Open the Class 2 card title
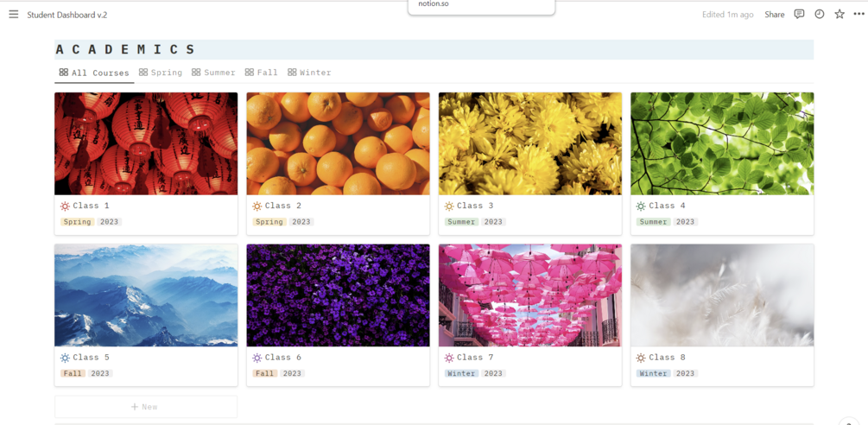Image resolution: width=868 pixels, height=425 pixels. pyautogui.click(x=283, y=206)
